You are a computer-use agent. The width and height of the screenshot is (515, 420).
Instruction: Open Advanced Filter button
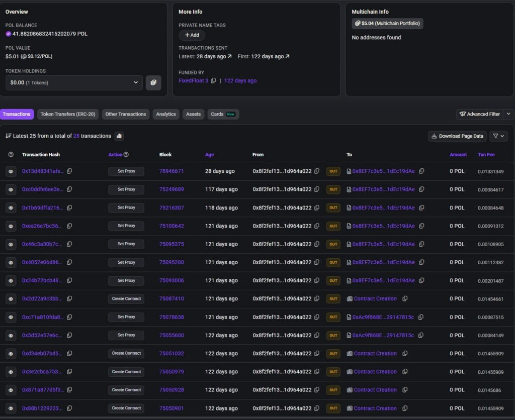click(480, 114)
